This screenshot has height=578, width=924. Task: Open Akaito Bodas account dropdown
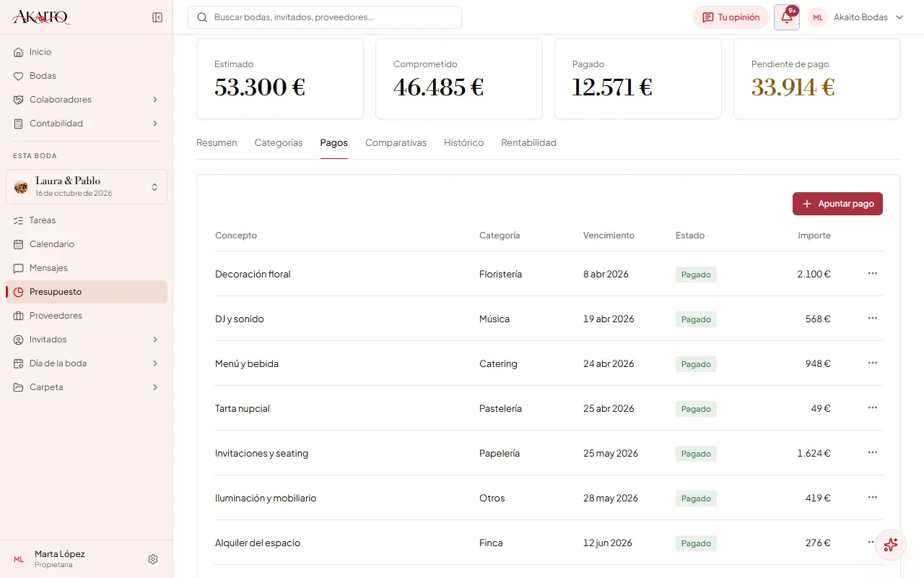tap(856, 17)
